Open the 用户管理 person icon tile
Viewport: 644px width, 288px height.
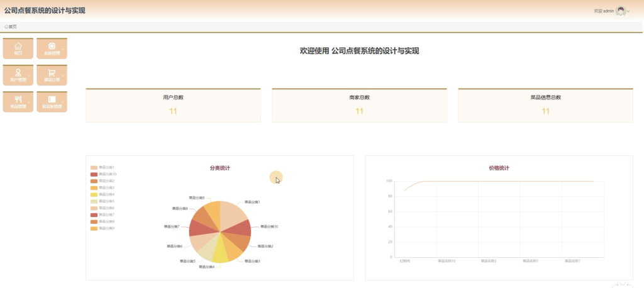tap(18, 75)
